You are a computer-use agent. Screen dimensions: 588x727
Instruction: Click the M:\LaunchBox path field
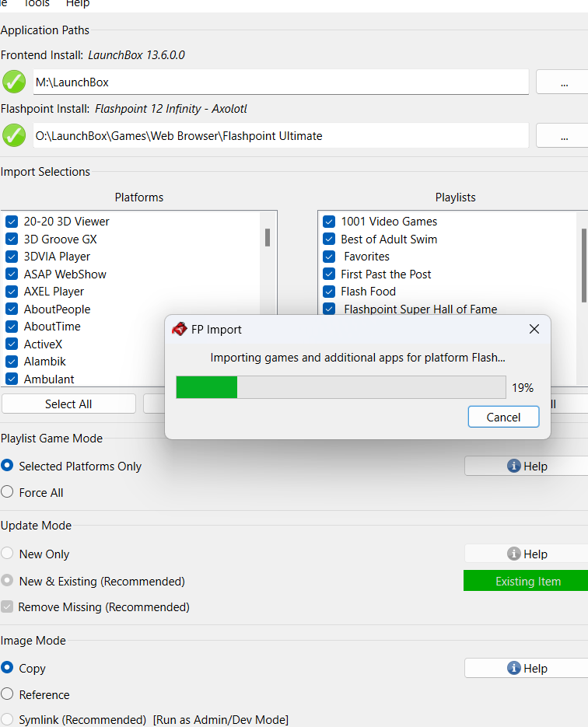281,82
